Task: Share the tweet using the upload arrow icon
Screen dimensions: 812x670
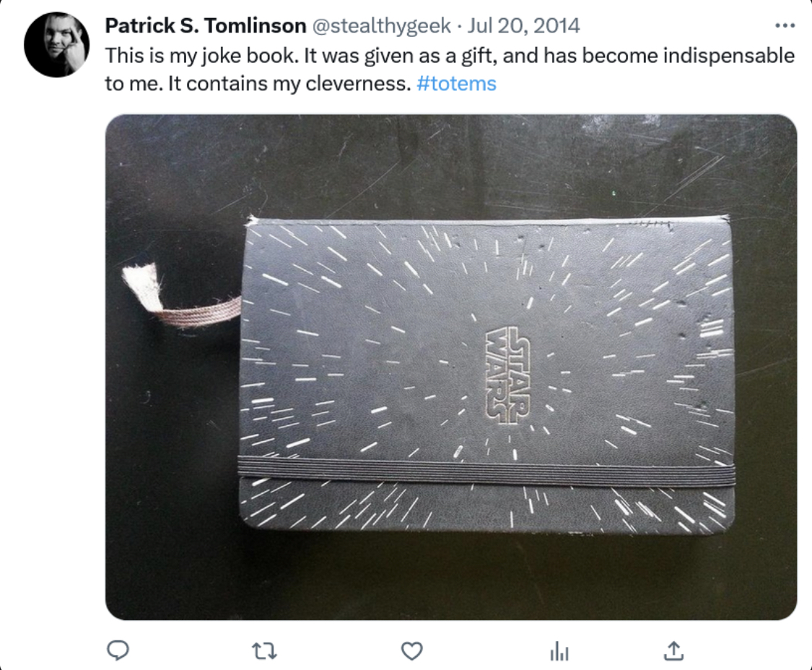Action: pyautogui.click(x=673, y=651)
